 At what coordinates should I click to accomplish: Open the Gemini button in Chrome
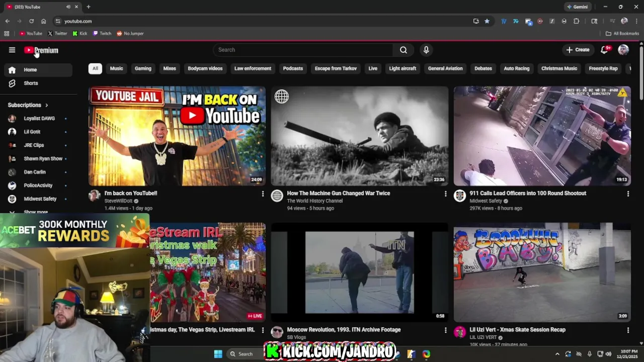(577, 7)
